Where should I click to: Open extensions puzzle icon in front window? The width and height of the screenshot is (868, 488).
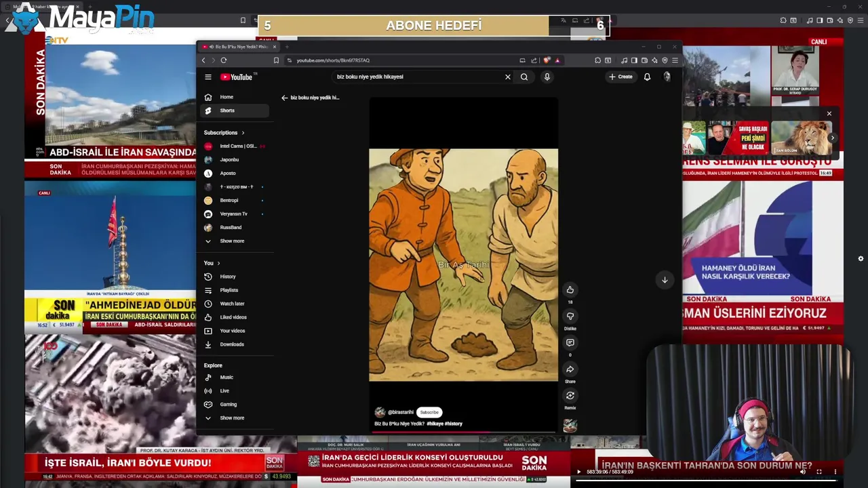coord(597,60)
